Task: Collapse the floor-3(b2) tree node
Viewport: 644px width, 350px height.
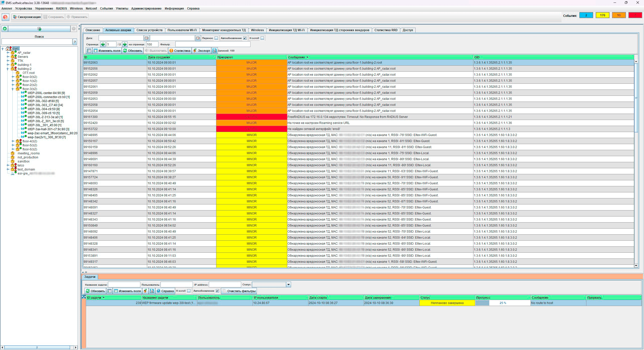Action: (13, 89)
